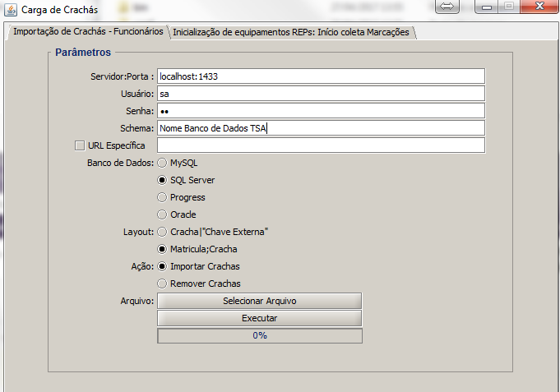Click the Carga de Crachás window title
The width and height of the screenshot is (560, 392).
point(60,10)
